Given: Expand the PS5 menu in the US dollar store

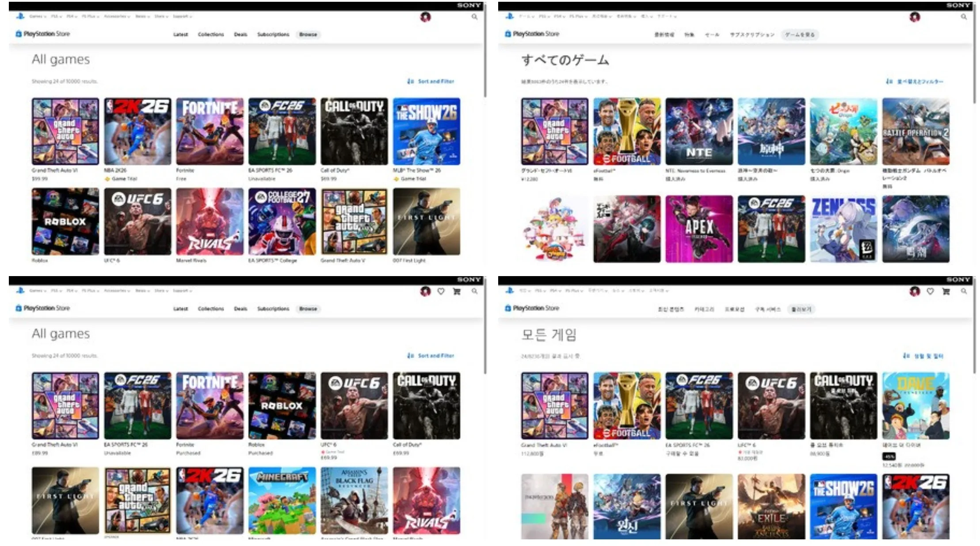Looking at the screenshot, I should [56, 16].
